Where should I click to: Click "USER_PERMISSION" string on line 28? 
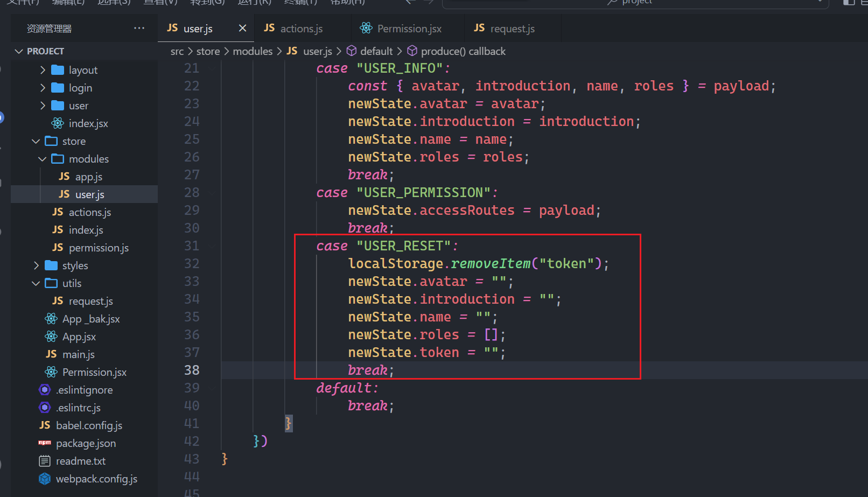423,193
